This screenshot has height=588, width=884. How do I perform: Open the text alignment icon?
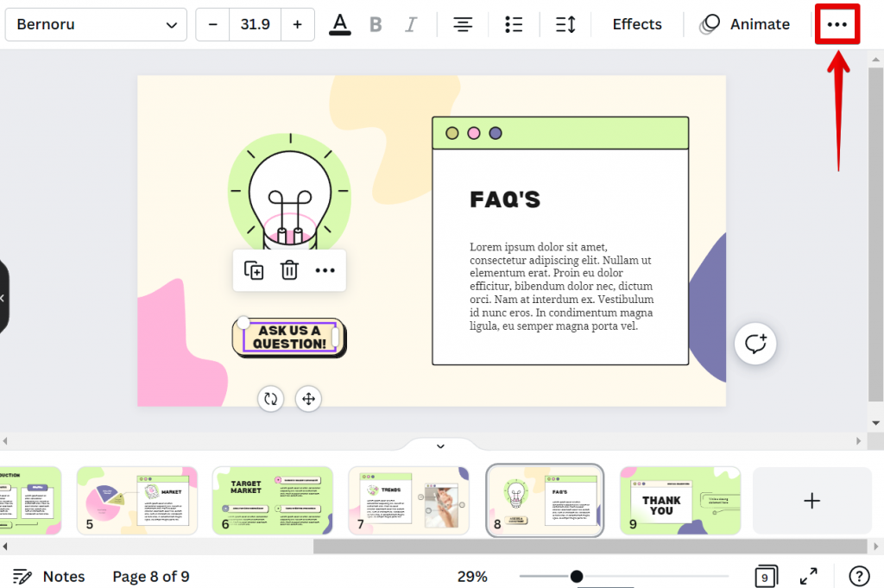click(463, 23)
